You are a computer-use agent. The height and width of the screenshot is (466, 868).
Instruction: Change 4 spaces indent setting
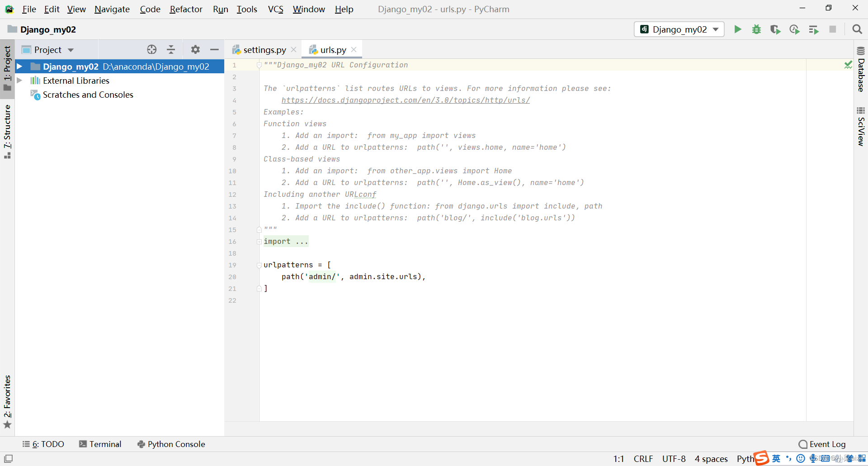coord(711,459)
